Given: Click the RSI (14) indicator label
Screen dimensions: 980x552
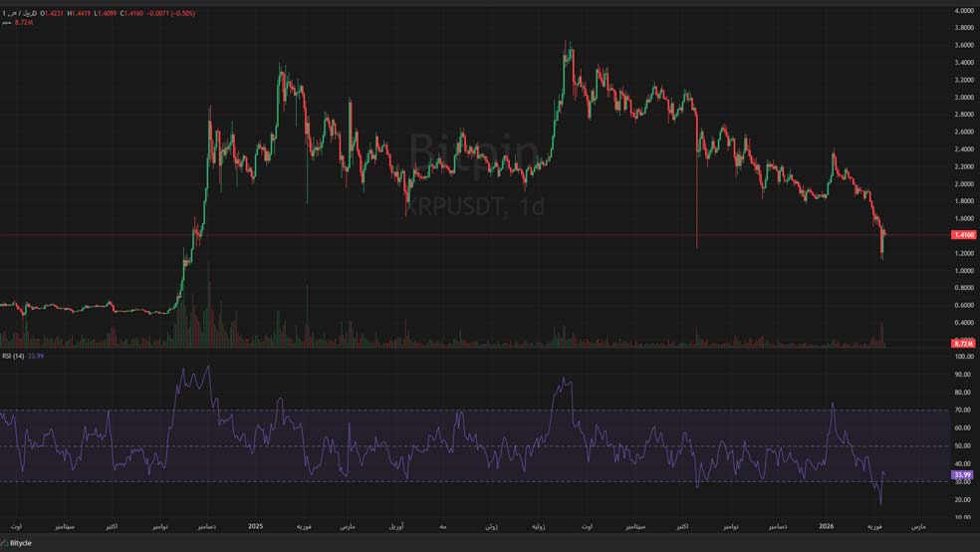Looking at the screenshot, I should click(x=12, y=356).
